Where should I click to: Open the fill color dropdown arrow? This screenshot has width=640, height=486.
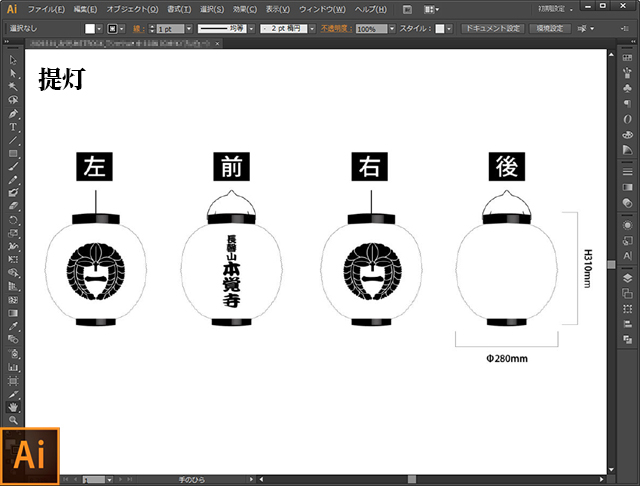[99, 29]
